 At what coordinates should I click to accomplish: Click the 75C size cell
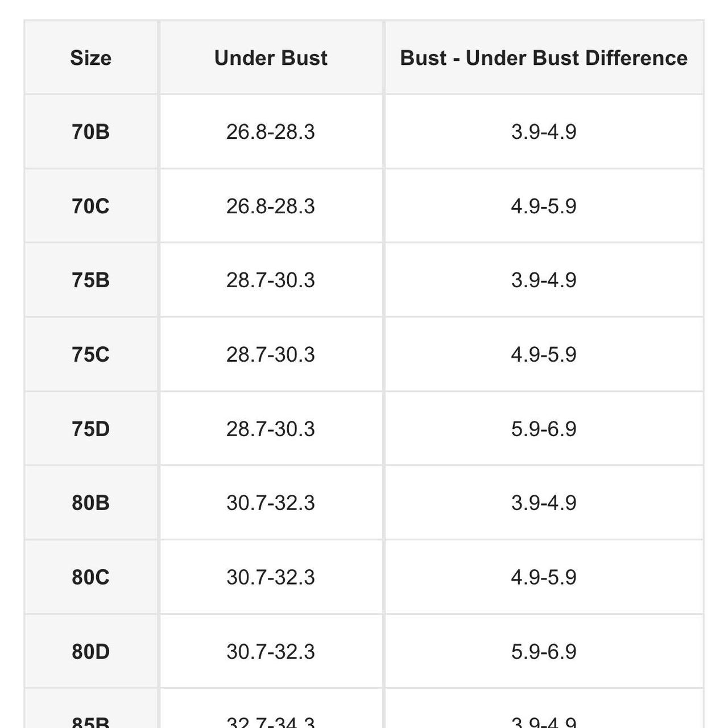click(x=90, y=354)
